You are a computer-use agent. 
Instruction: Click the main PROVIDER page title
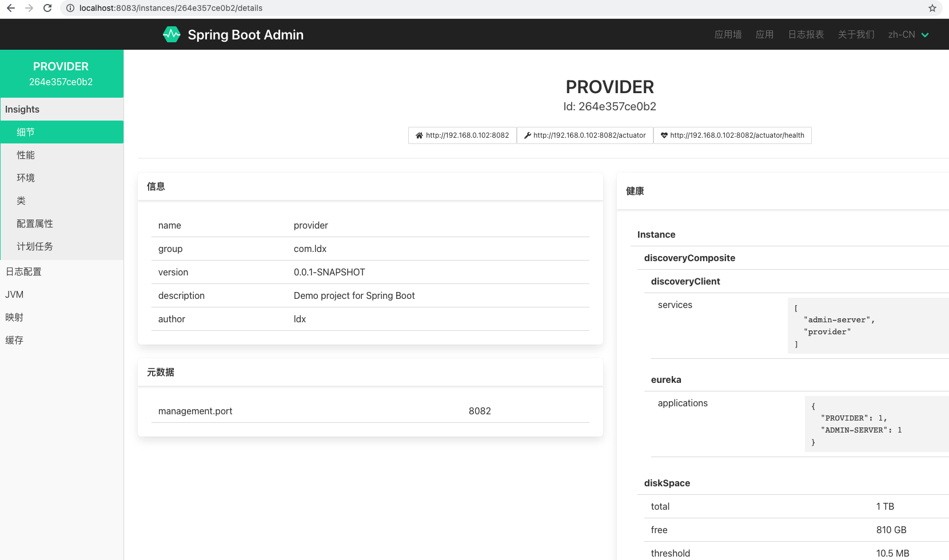[610, 87]
